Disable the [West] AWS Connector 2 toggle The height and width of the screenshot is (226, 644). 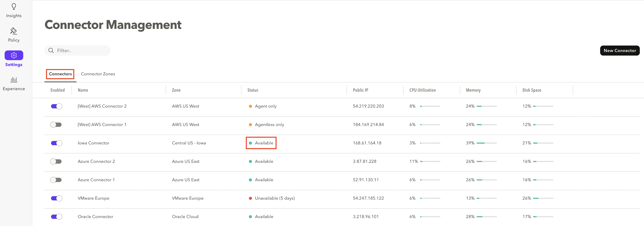(56, 106)
